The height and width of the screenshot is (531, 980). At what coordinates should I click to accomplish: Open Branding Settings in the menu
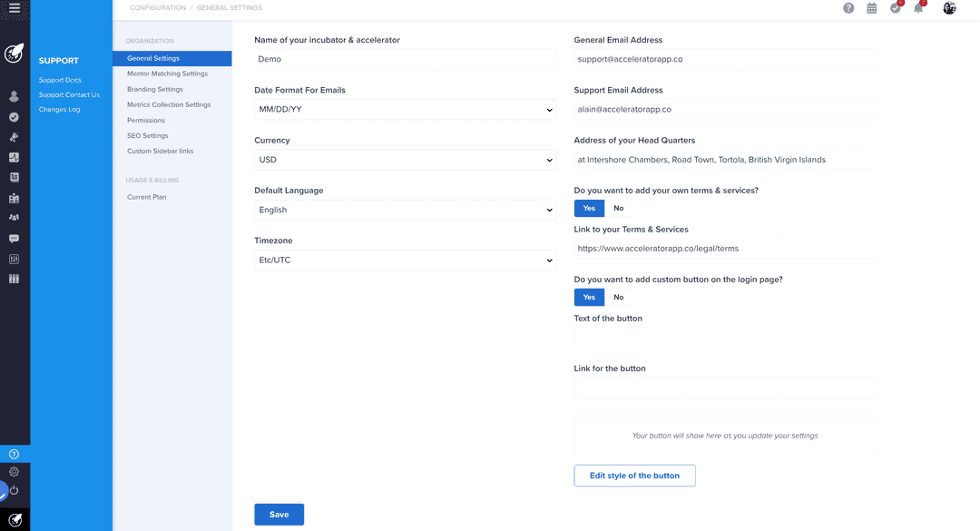(155, 89)
